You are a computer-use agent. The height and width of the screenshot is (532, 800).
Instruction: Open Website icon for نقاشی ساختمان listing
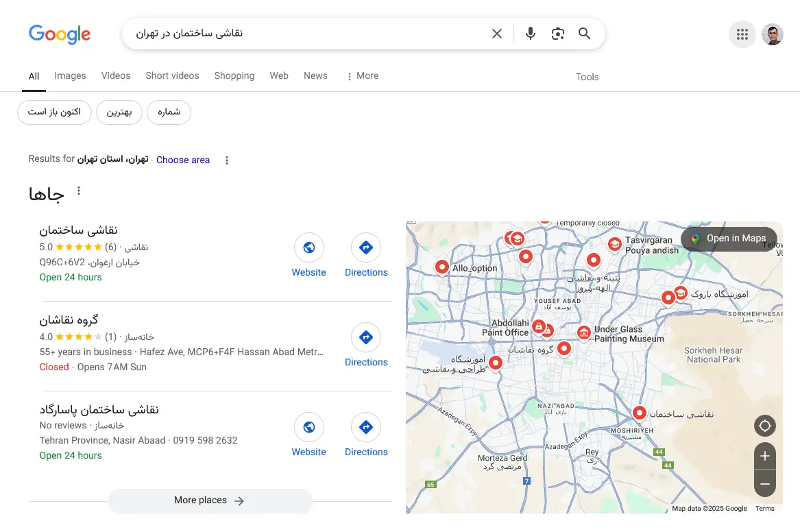tap(308, 247)
